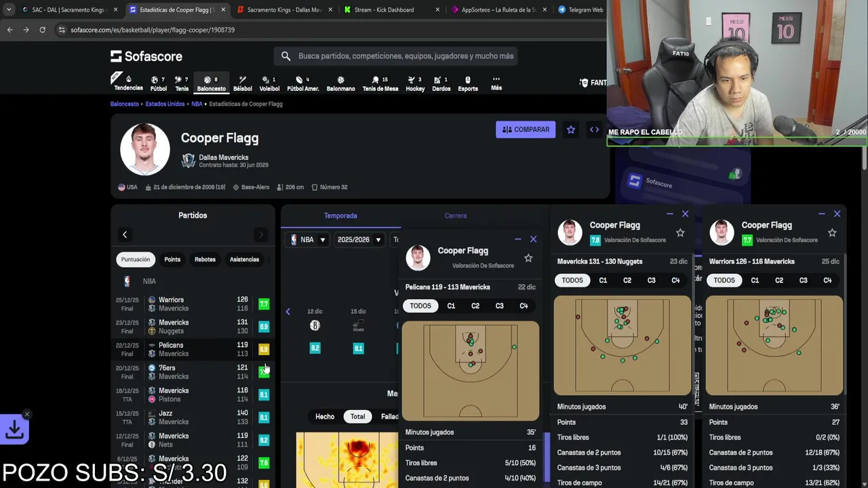
Task: Select the Rebotes filter chip
Action: click(x=205, y=260)
